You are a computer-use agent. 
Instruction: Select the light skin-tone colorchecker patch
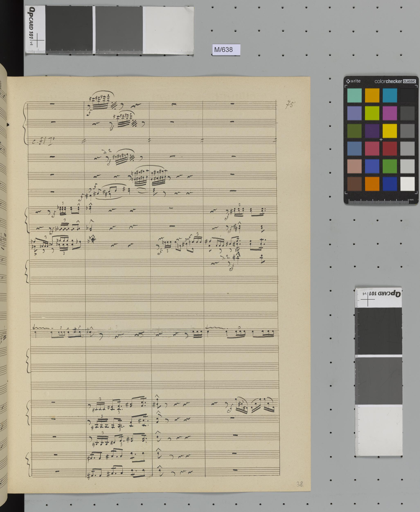[x=354, y=166]
